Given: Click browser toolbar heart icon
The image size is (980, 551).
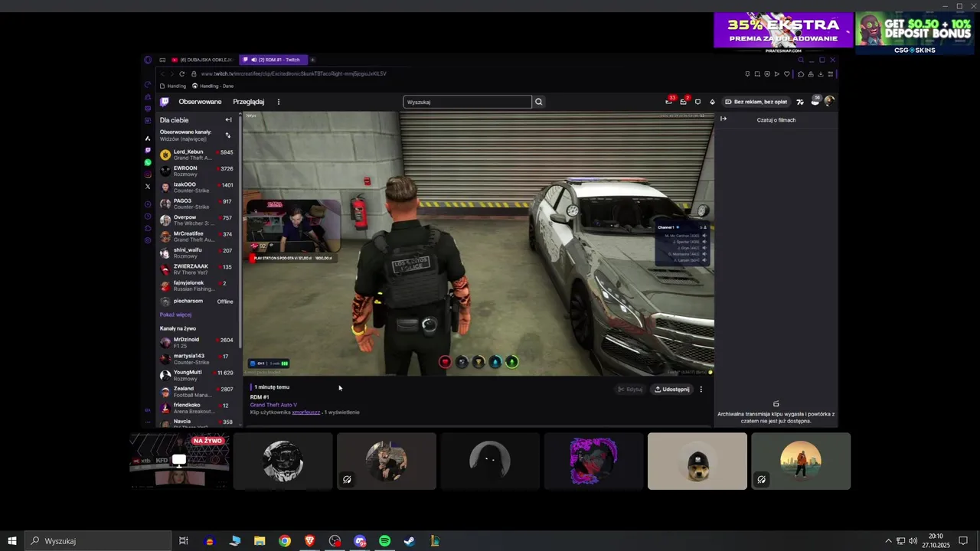Looking at the screenshot, I should tap(786, 73).
